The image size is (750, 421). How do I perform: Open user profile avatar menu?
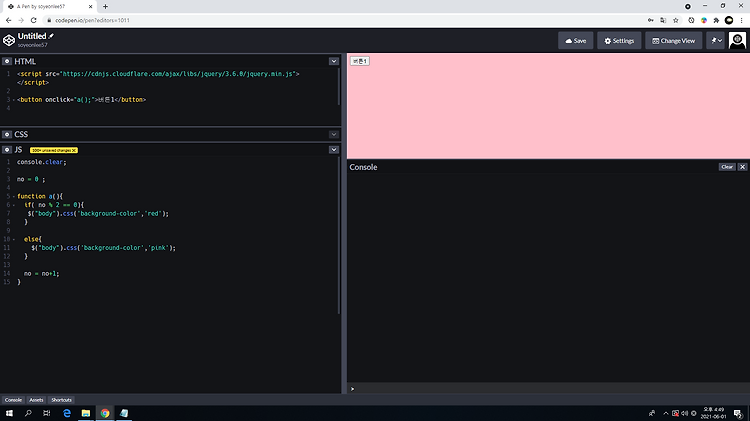(x=737, y=41)
